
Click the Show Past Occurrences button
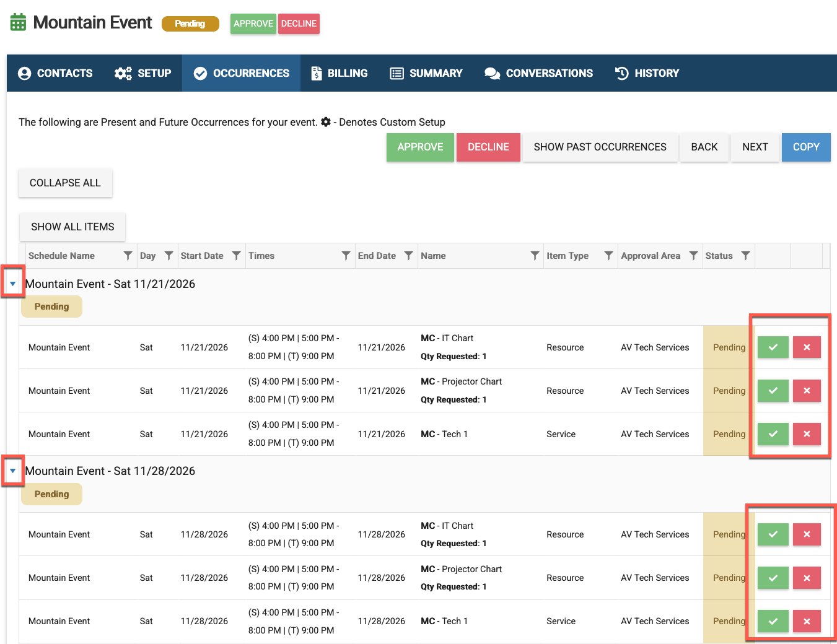tap(600, 147)
